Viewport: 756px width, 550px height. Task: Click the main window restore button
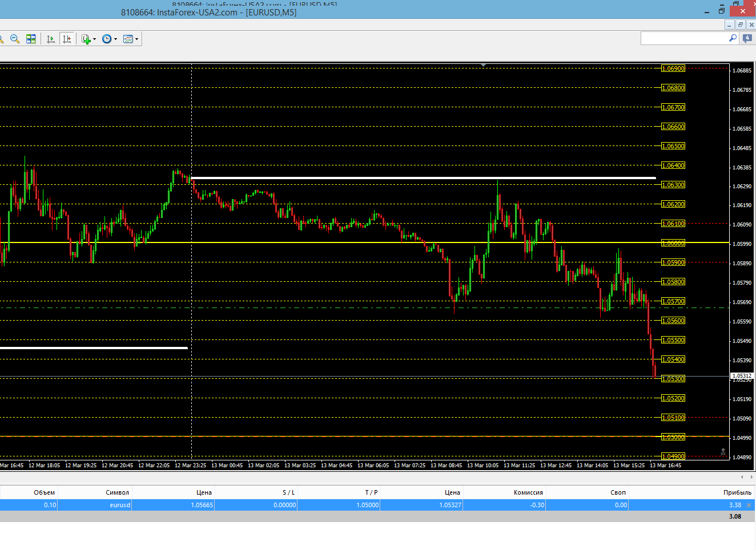pyautogui.click(x=722, y=11)
